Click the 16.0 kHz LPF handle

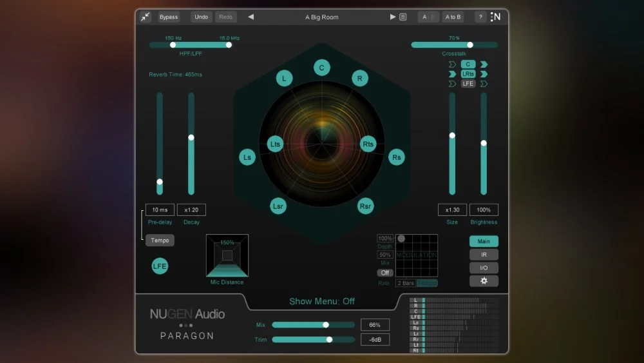point(229,44)
